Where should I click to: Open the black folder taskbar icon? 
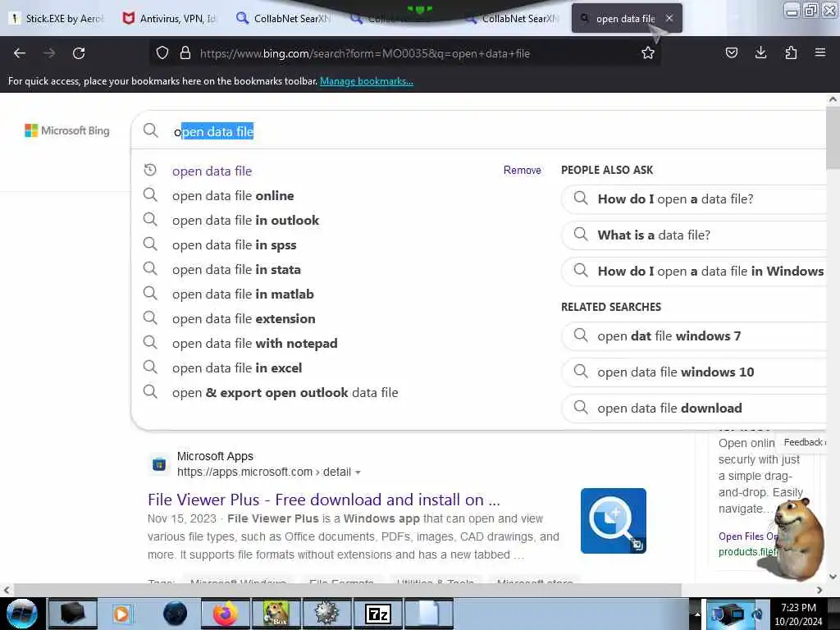pos(72,614)
